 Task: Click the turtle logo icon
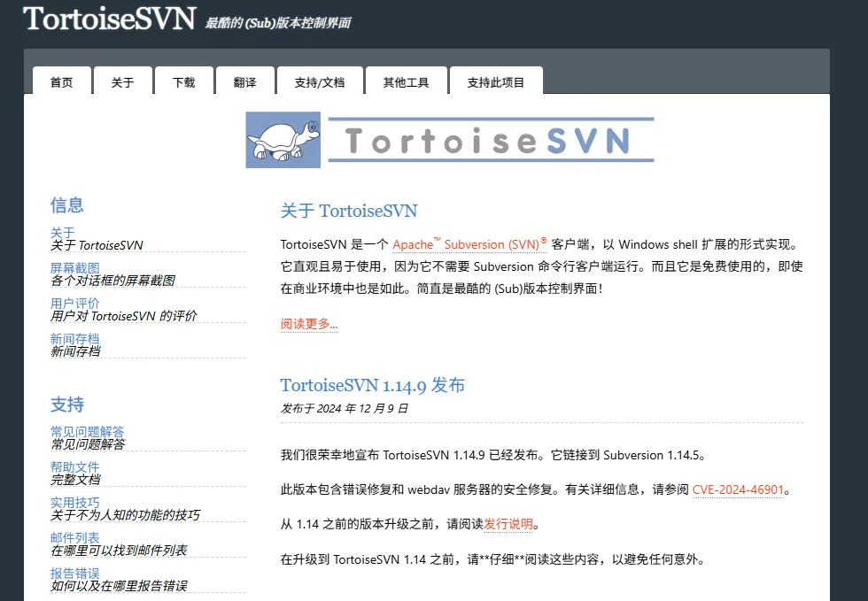[x=283, y=140]
